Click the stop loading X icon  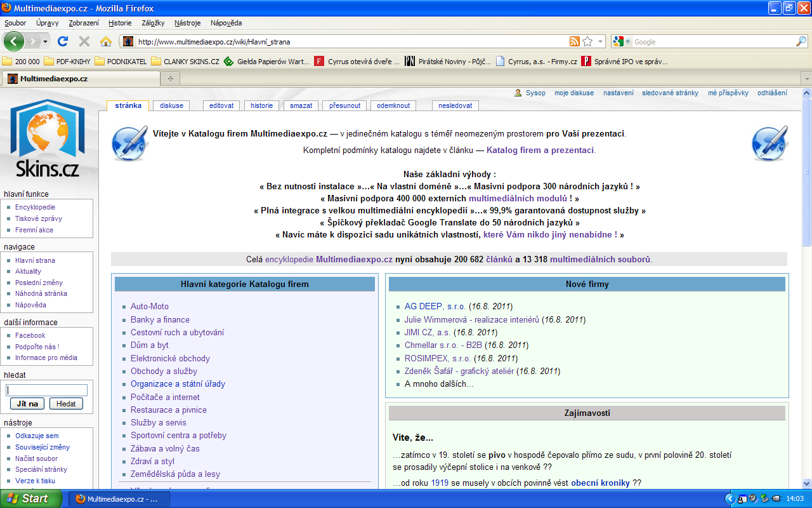click(x=84, y=42)
